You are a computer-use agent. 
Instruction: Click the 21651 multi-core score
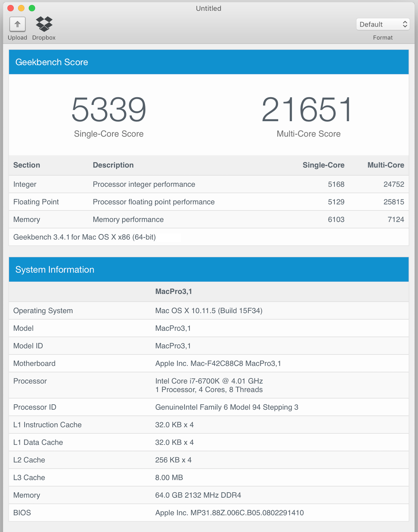pos(307,110)
